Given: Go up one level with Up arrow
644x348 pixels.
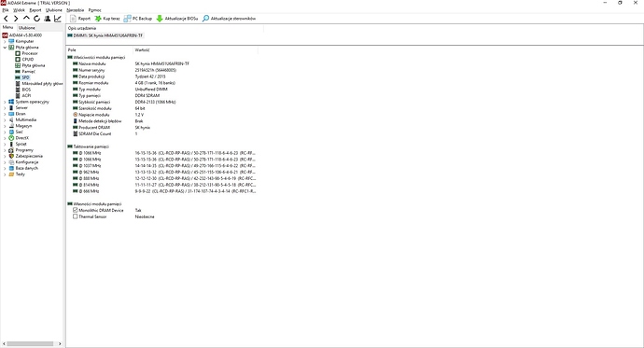Looking at the screenshot, I should coord(26,18).
